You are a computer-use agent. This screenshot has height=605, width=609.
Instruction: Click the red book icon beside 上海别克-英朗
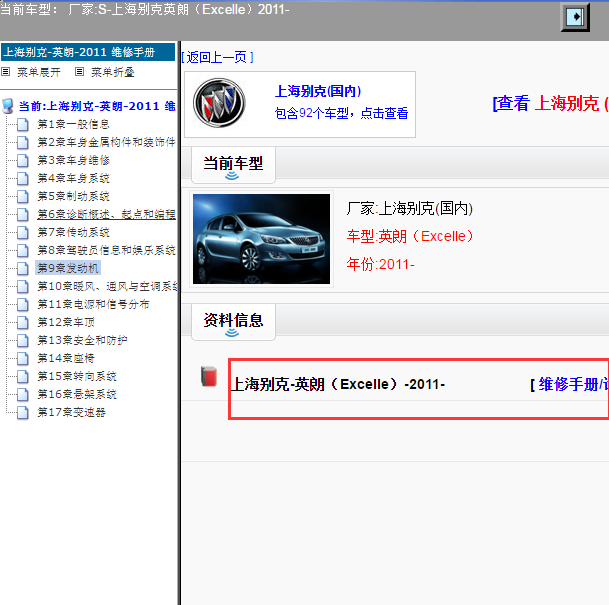point(209,376)
